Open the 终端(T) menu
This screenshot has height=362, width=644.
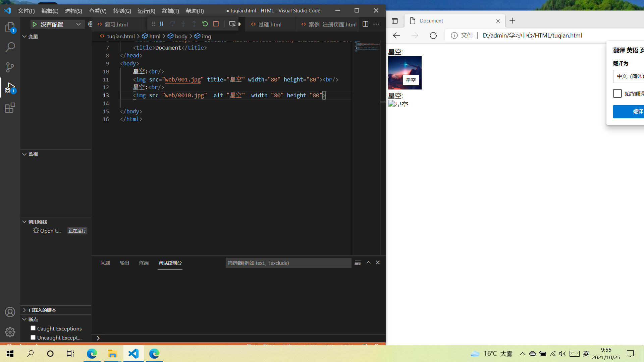pyautogui.click(x=170, y=11)
